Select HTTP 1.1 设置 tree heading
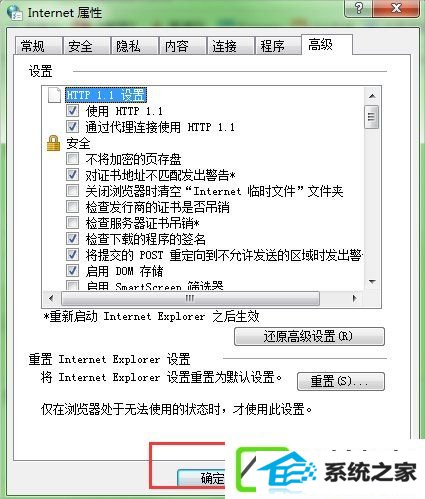 [x=106, y=95]
